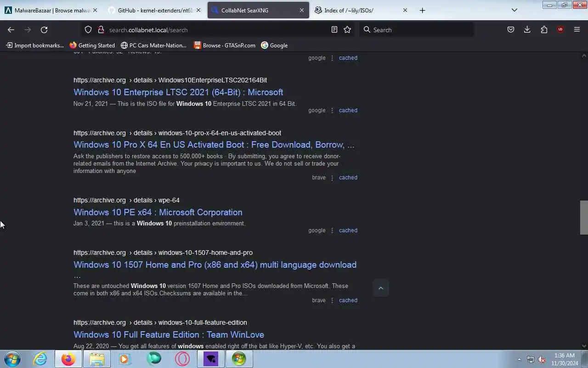
Task: Open Windows Explorer folder from taskbar
Action: [97, 359]
